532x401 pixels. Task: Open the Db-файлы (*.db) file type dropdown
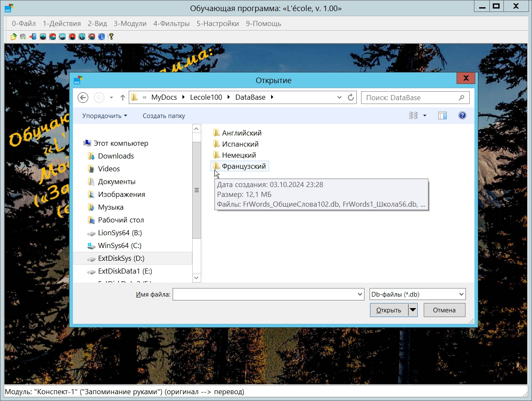[x=417, y=294]
